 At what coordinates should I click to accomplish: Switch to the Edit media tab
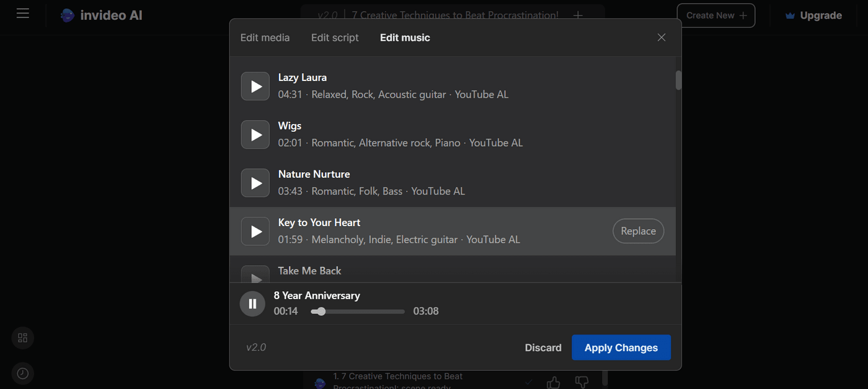click(x=265, y=37)
